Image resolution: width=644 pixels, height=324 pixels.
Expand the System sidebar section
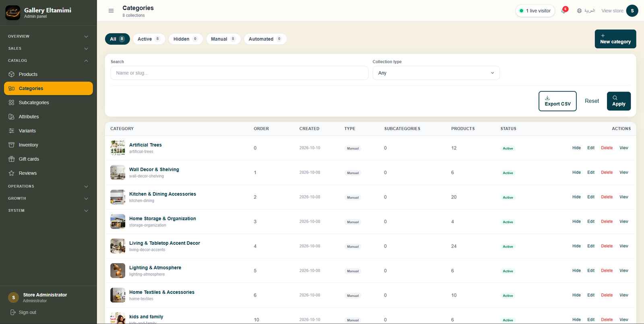(48, 210)
